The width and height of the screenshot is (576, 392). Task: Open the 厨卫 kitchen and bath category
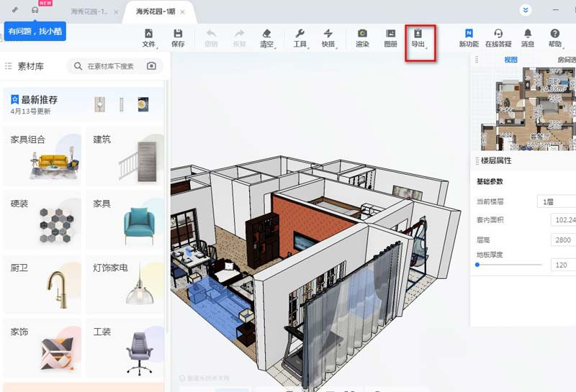point(42,283)
